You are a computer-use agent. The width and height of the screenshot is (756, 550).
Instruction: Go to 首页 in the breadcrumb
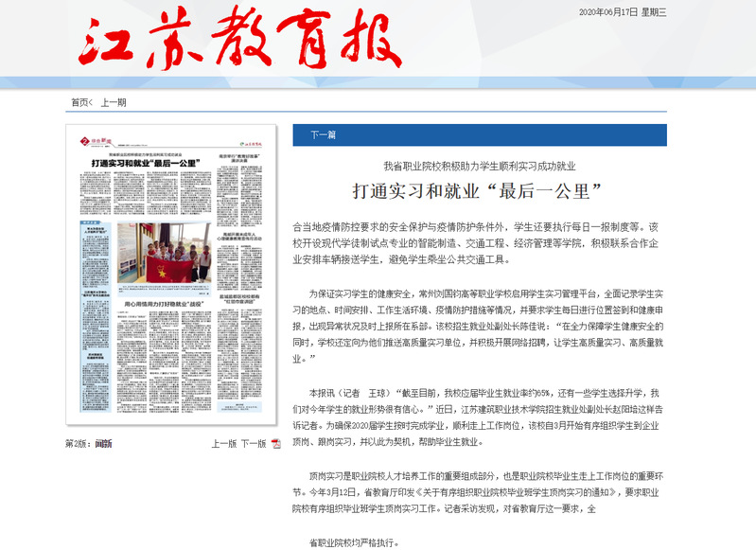coord(80,102)
